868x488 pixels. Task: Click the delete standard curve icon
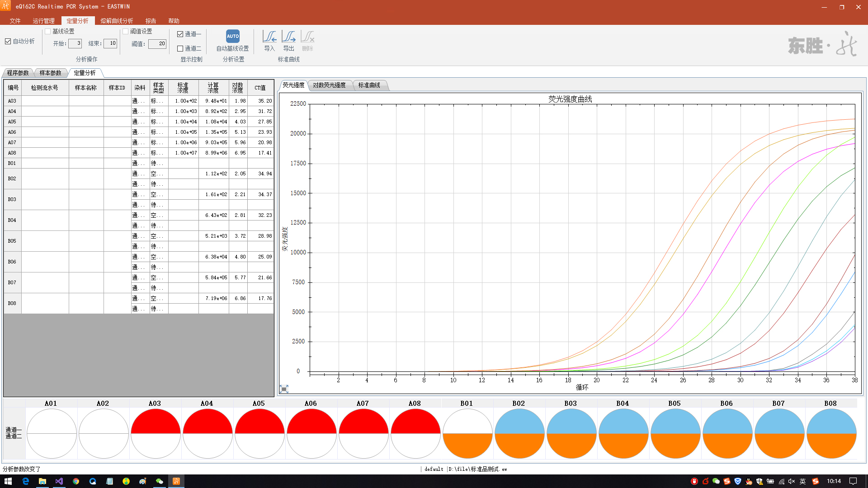(307, 36)
